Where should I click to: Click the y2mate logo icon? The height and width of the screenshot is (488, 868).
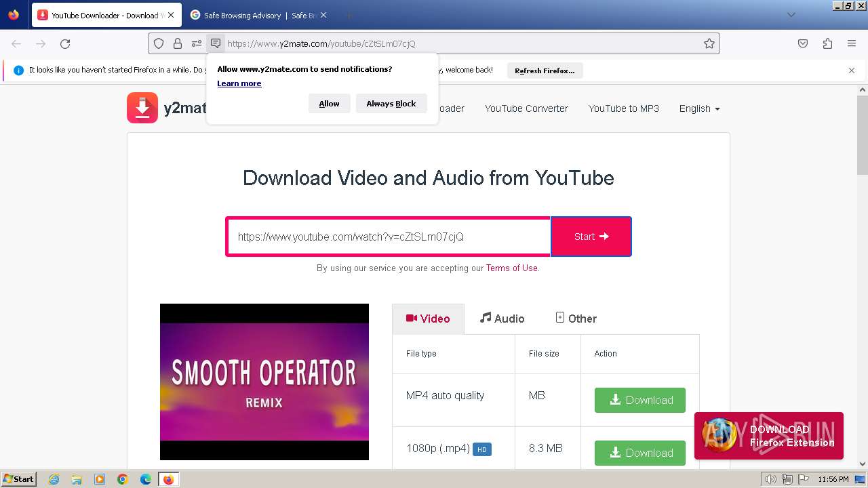pos(142,108)
